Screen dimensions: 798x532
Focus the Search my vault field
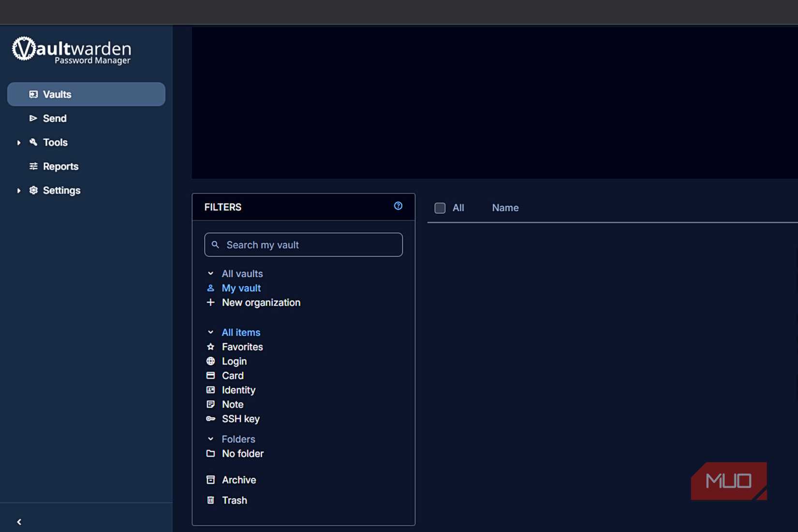[x=303, y=245]
